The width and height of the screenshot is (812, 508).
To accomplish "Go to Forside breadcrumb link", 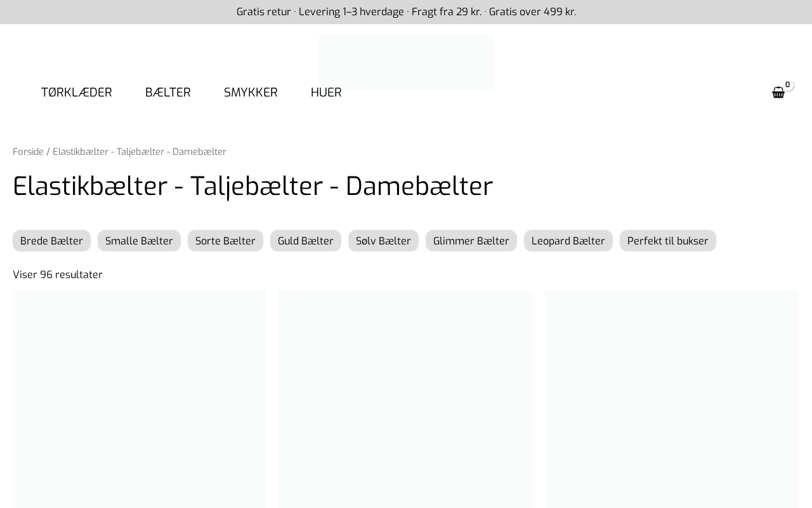I will 28,152.
